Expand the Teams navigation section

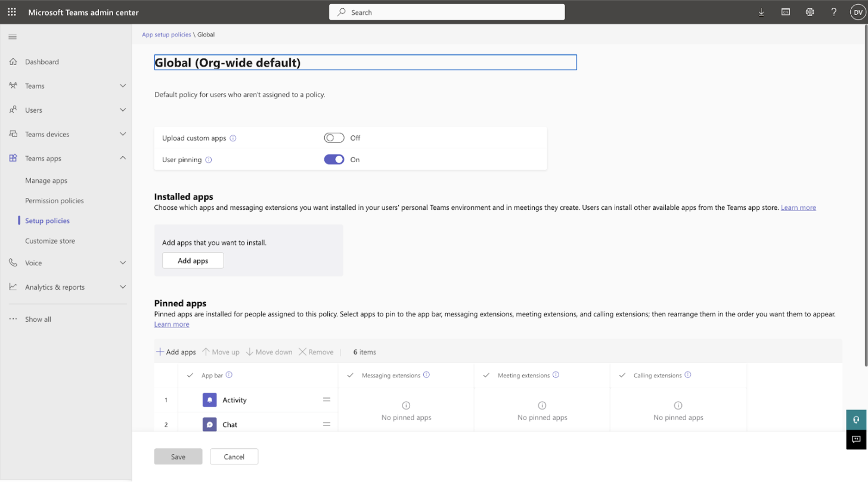click(x=123, y=86)
